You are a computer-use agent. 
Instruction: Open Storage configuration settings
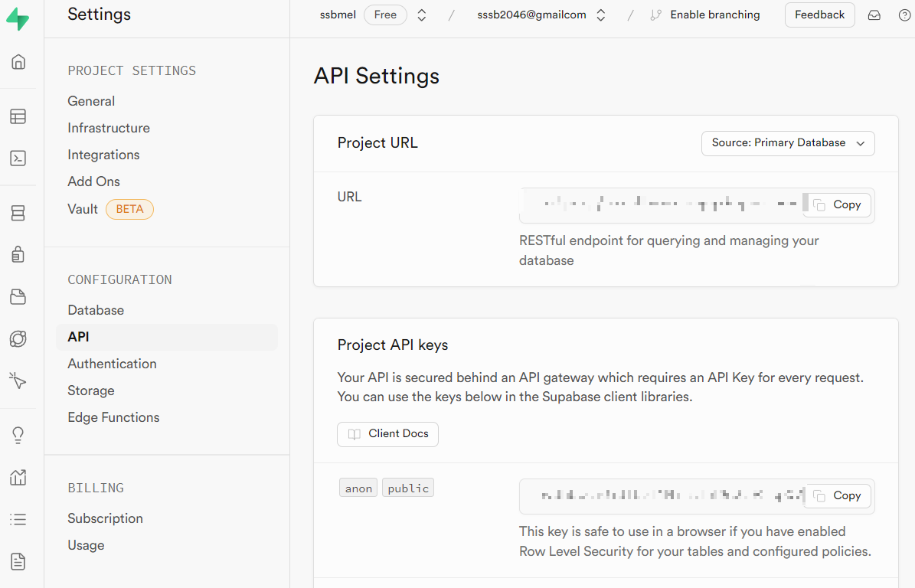pos(91,390)
